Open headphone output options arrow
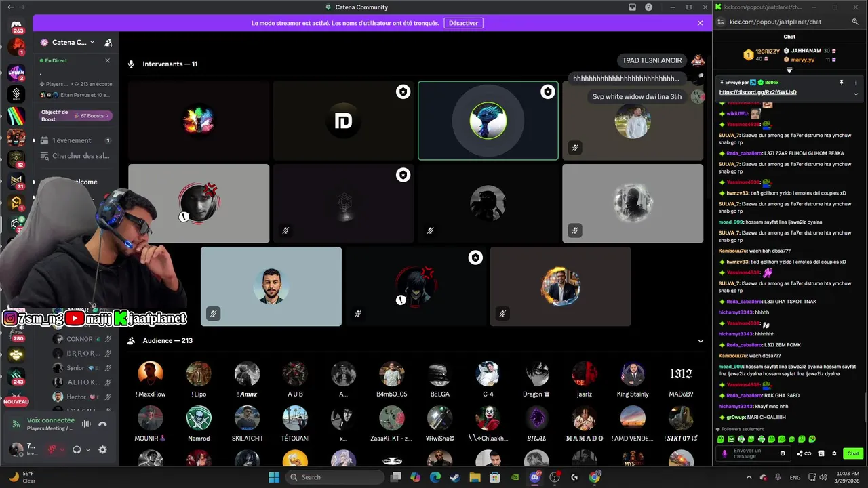 coord(88,449)
